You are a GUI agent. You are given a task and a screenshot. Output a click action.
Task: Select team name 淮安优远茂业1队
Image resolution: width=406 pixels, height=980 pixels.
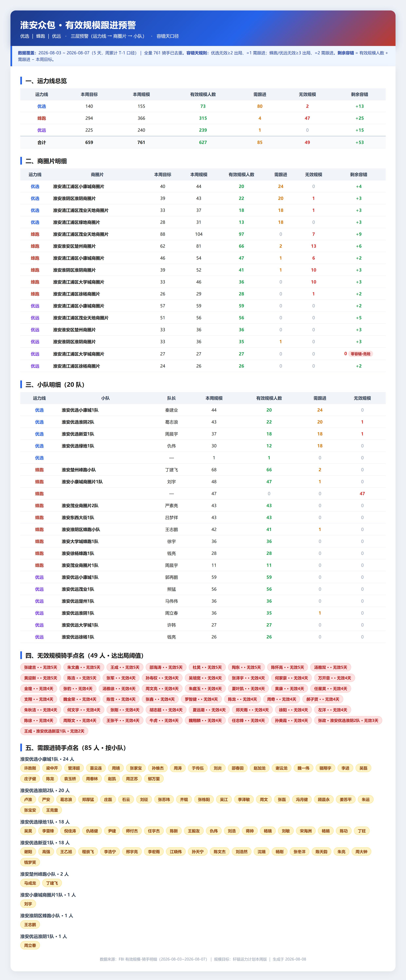78,589
